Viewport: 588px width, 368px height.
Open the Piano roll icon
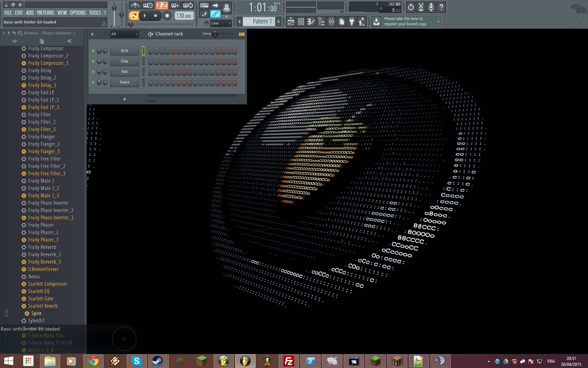(311, 22)
